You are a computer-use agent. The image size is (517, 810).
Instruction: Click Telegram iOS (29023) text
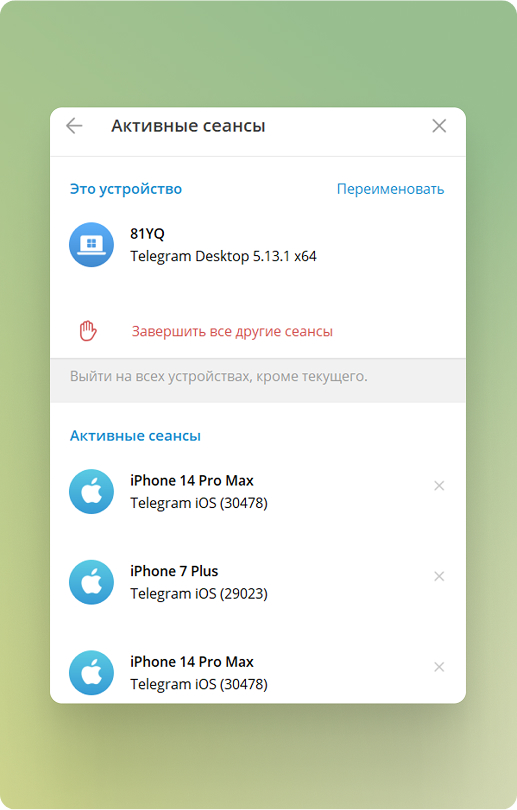[x=199, y=594]
